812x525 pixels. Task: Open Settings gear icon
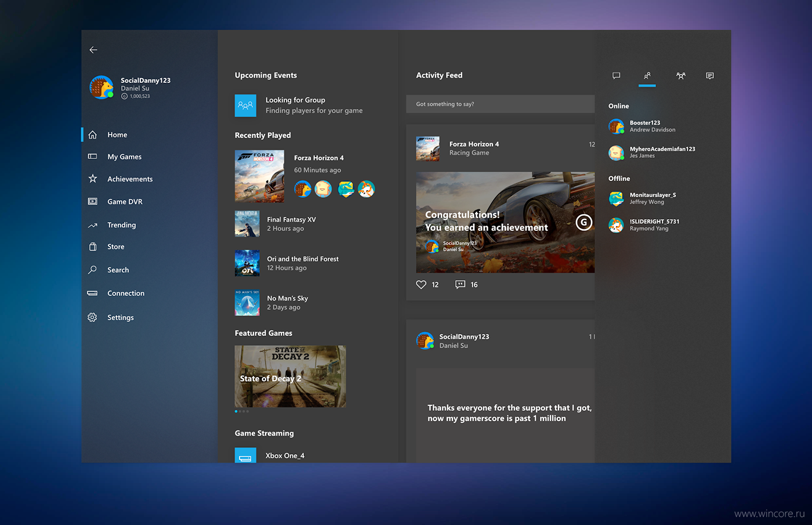coord(92,317)
